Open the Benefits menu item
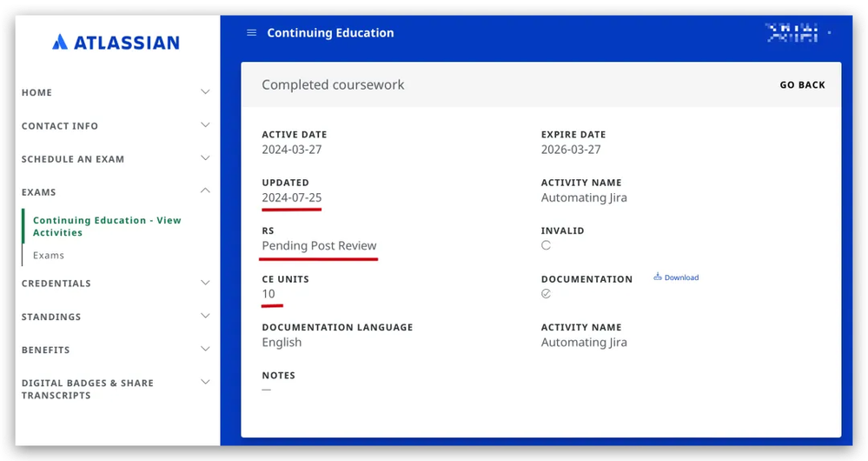Image resolution: width=868 pixels, height=461 pixels. pyautogui.click(x=45, y=351)
